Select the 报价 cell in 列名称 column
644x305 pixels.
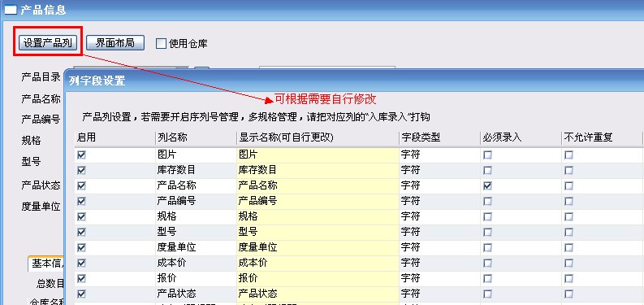[196, 279]
